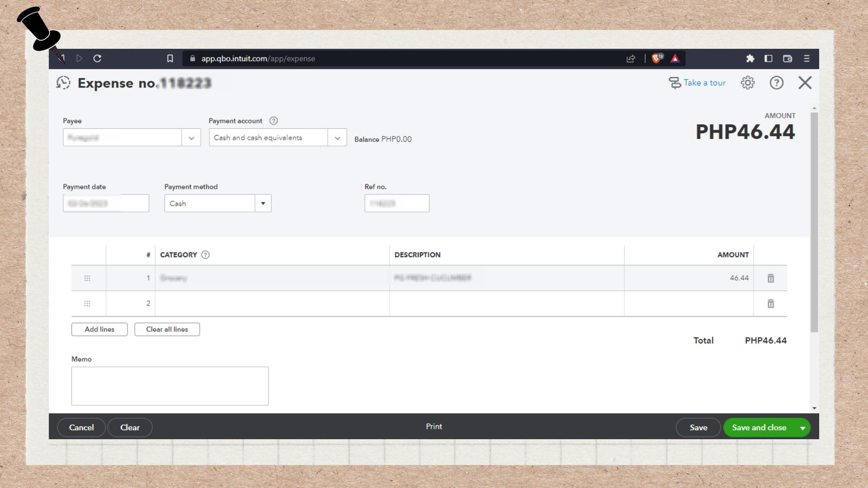Click inside the Memo text box
The width and height of the screenshot is (868, 488).
[x=170, y=386]
